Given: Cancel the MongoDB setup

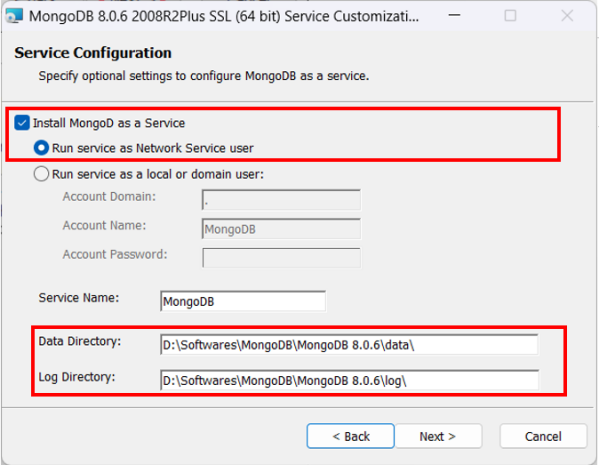Looking at the screenshot, I should (x=543, y=436).
